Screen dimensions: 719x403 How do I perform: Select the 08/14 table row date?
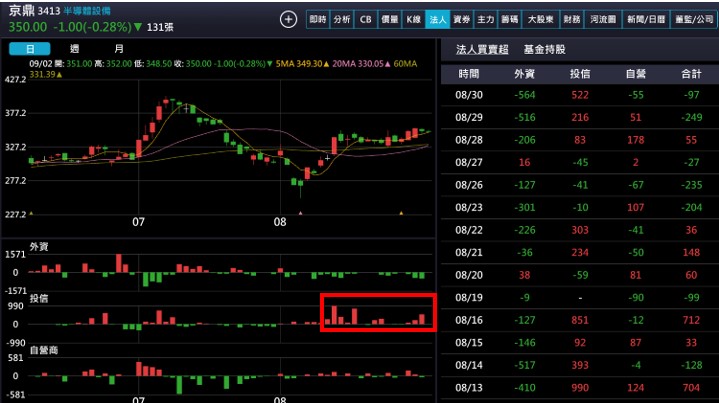469,365
